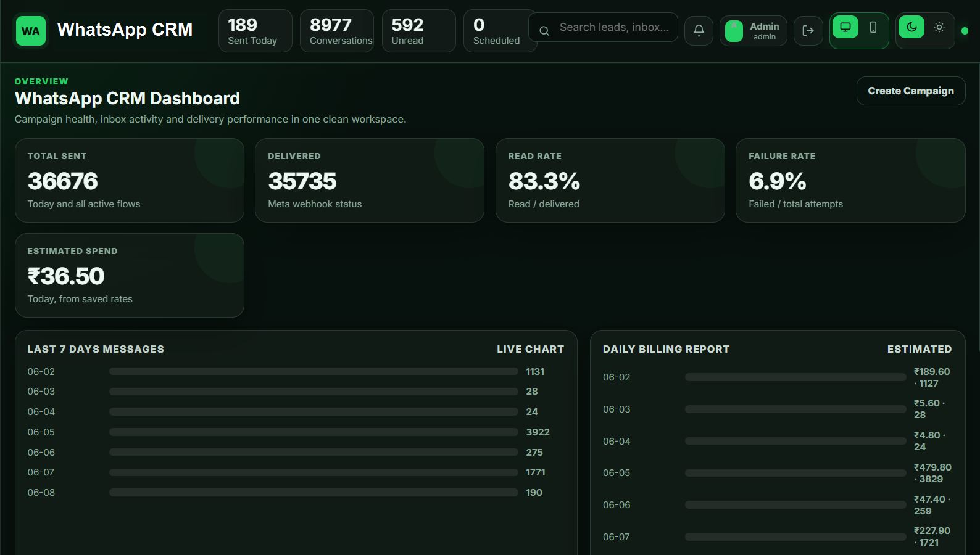980x555 pixels.
Task: Click the Today, from saved rates text
Action: coord(80,299)
